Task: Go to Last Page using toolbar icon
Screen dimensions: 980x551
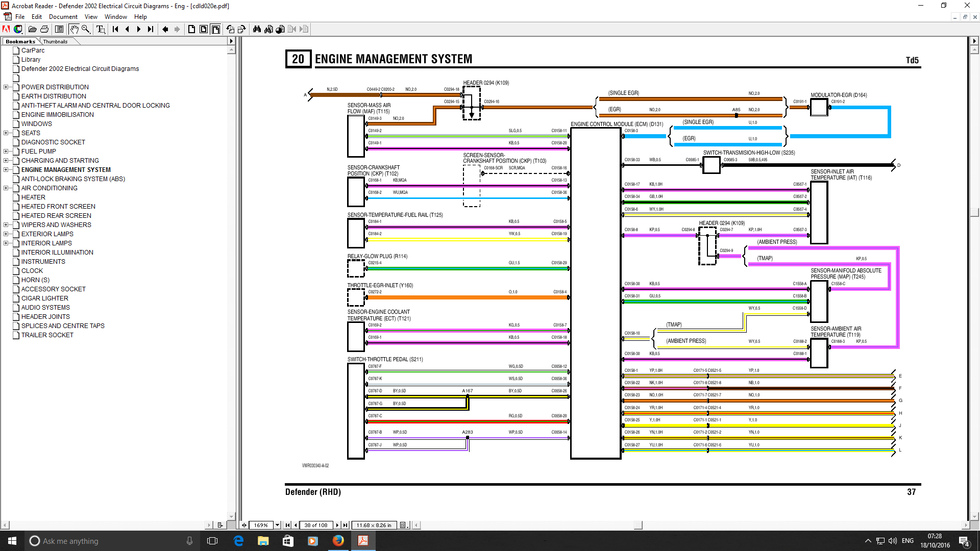Action: click(x=151, y=29)
